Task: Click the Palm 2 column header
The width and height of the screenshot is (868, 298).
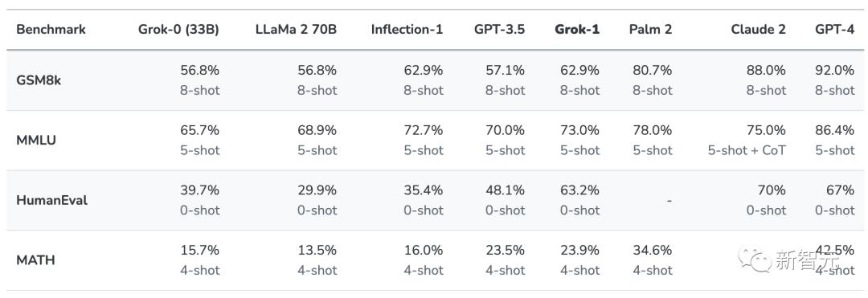Action: pyautogui.click(x=650, y=29)
